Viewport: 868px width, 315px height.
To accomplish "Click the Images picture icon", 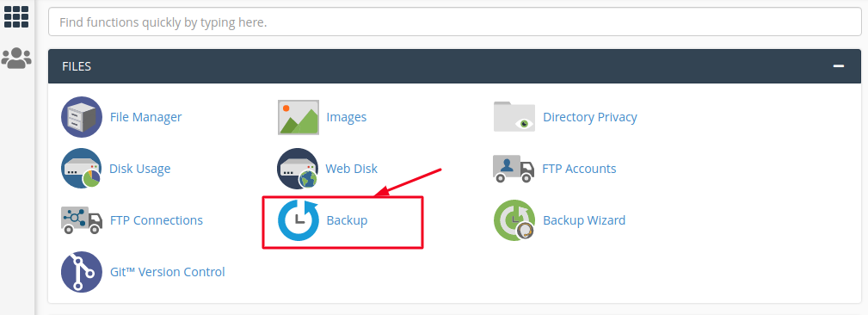I will point(299,117).
